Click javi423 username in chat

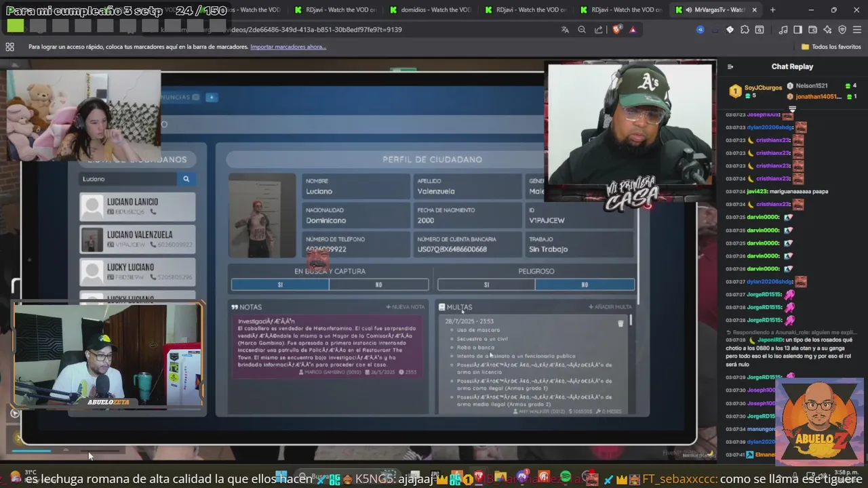[757, 191]
